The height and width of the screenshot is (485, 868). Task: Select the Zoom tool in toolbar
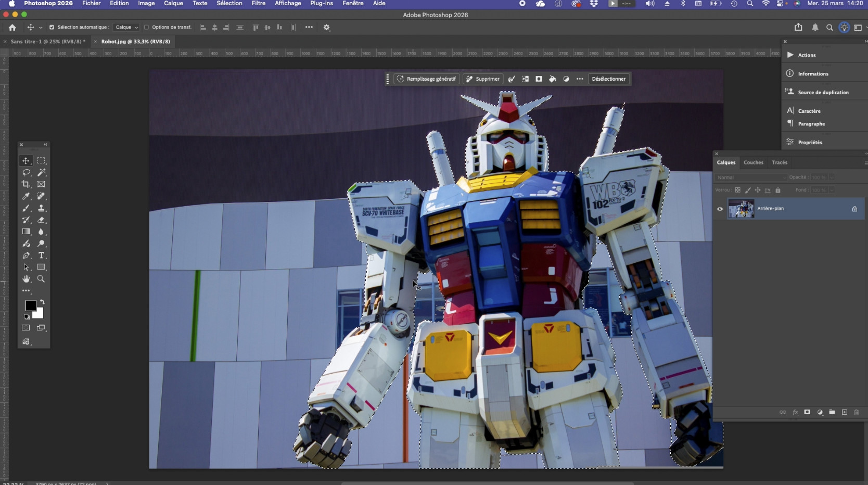point(41,279)
